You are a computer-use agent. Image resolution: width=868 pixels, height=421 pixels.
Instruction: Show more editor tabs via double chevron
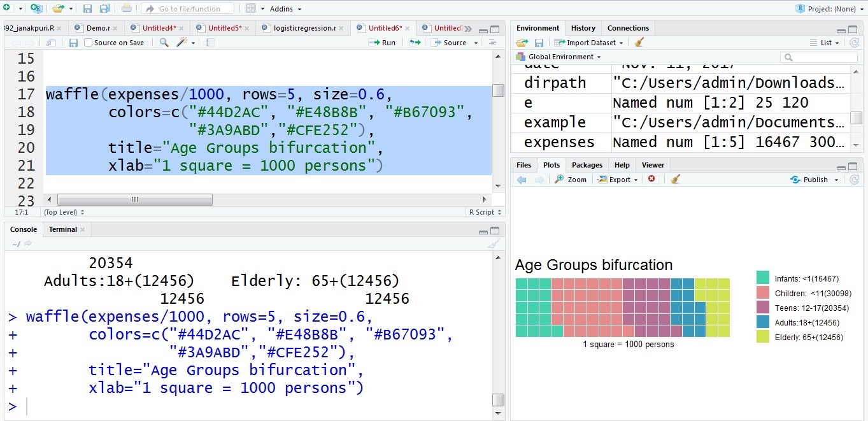468,29
